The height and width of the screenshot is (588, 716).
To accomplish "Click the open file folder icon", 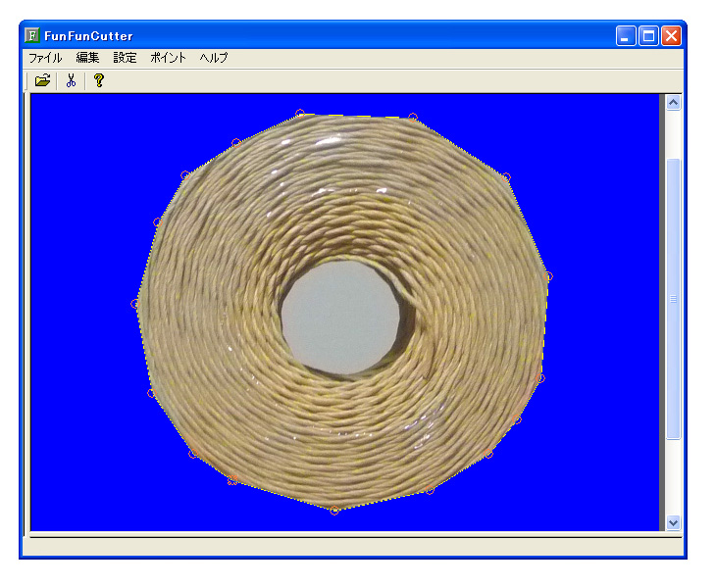I will pos(42,80).
